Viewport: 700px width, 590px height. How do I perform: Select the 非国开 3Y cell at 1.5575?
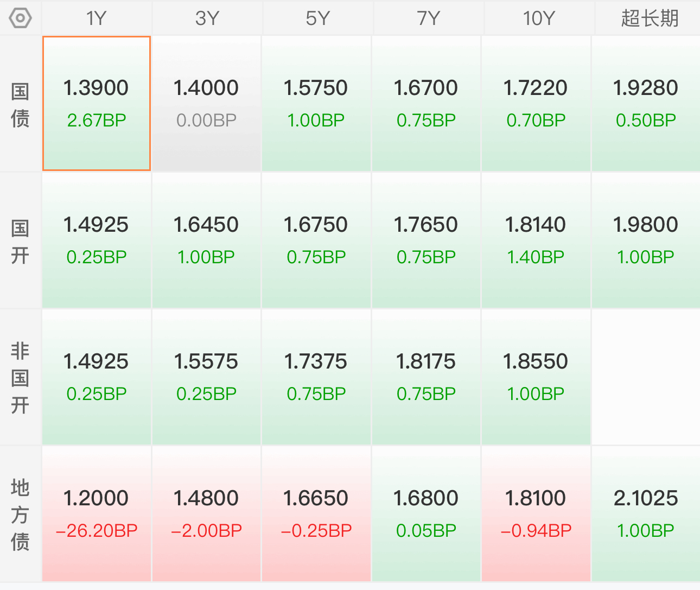pyautogui.click(x=207, y=377)
